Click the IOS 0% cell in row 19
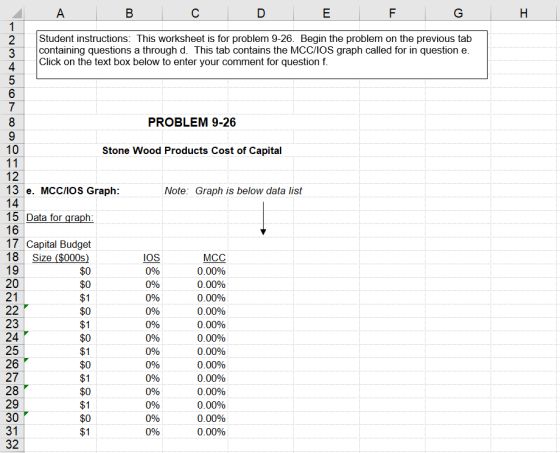560x453 pixels. click(x=129, y=271)
